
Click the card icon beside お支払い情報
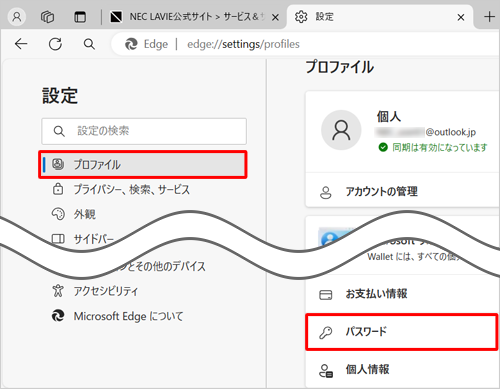[x=326, y=295]
